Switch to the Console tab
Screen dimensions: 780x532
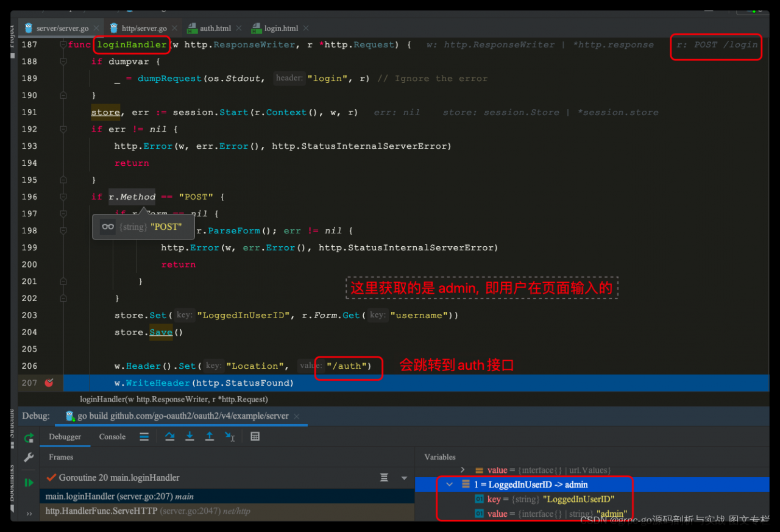pos(112,436)
